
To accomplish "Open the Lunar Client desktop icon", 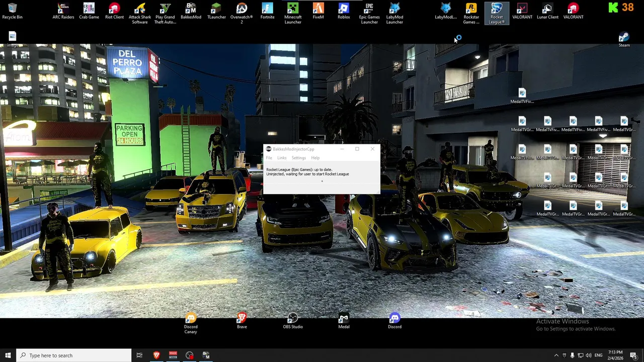I will click(x=547, y=11).
